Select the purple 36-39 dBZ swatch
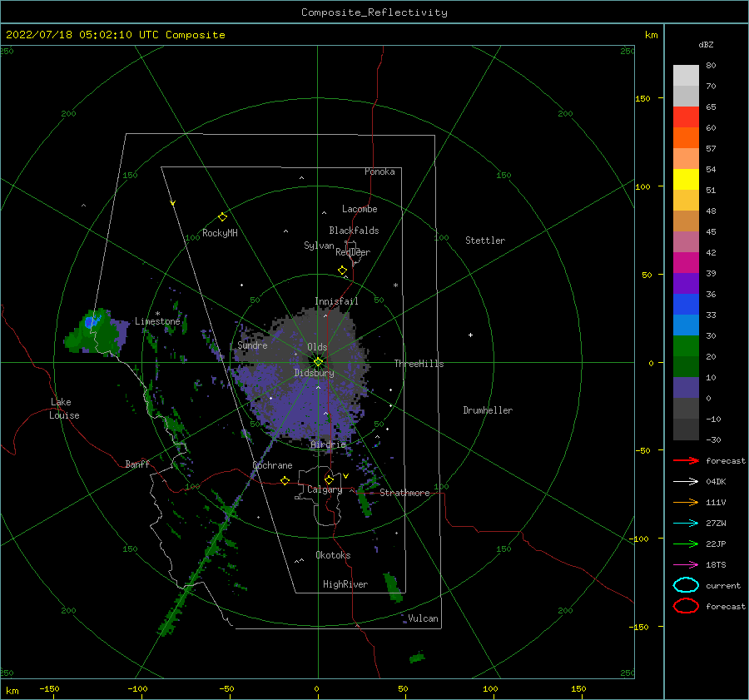Image resolution: width=749 pixels, height=700 pixels. [686, 284]
